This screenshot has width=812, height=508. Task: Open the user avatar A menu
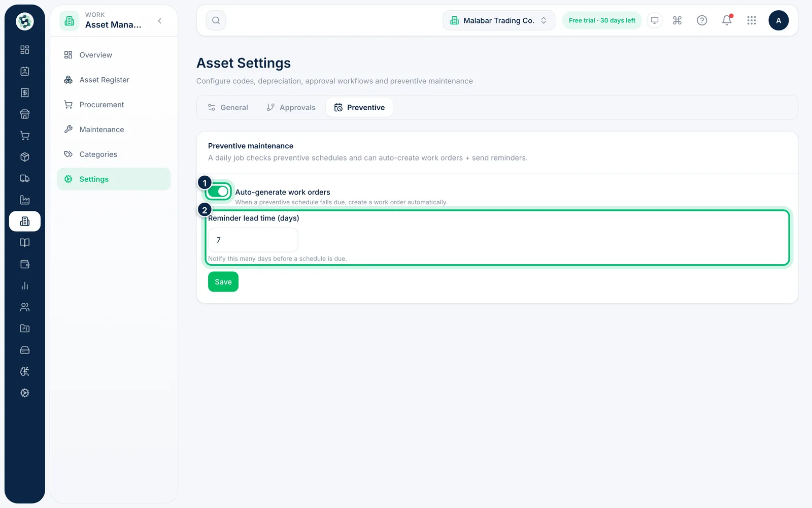coord(779,20)
